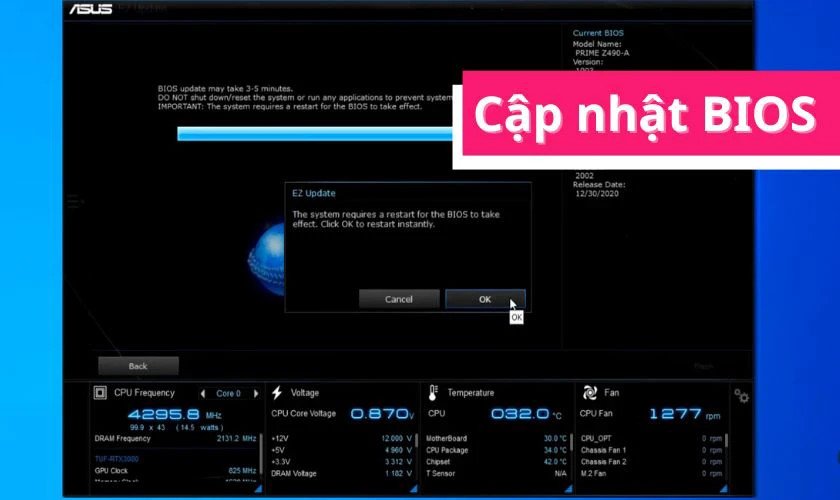The image size is (840, 500).
Task: Click OK to restart instantly
Action: pyautogui.click(x=484, y=299)
